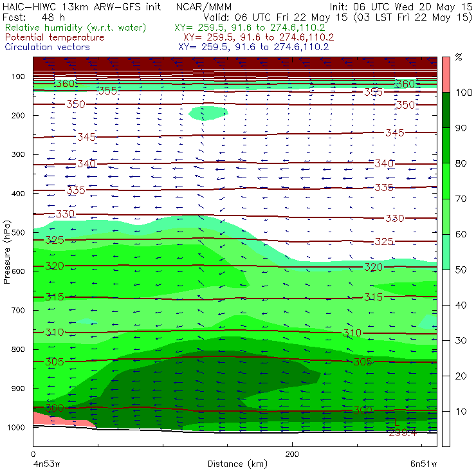This screenshot has height=476, width=476.
Task: Click the 300 tick label on the pressure axis
Action: point(18,154)
